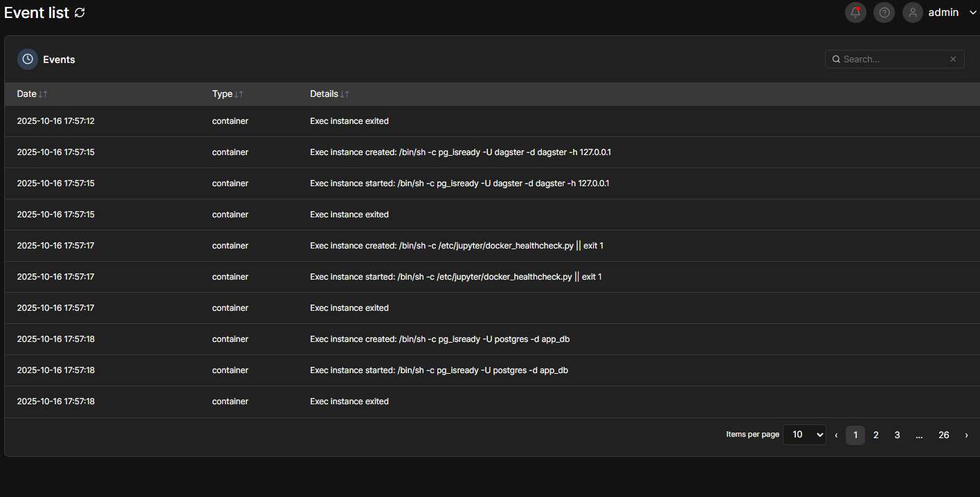980x497 pixels.
Task: Open the Items per page dropdown
Action: 804,435
